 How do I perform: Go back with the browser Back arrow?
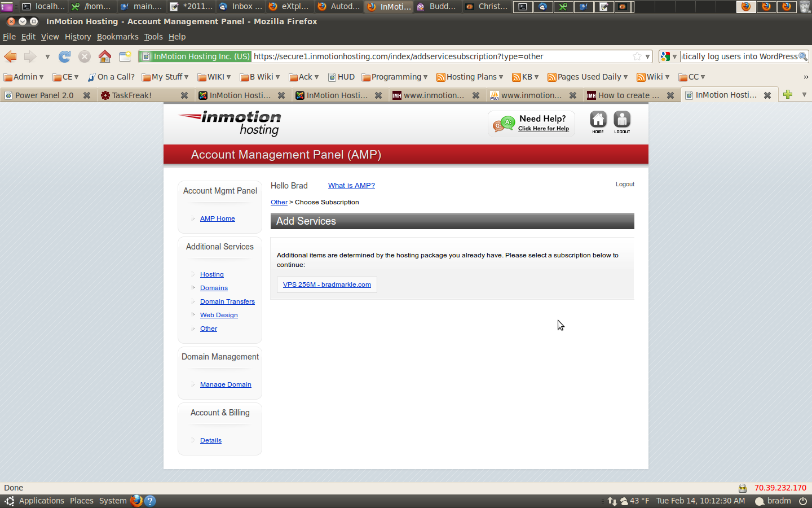pyautogui.click(x=10, y=56)
